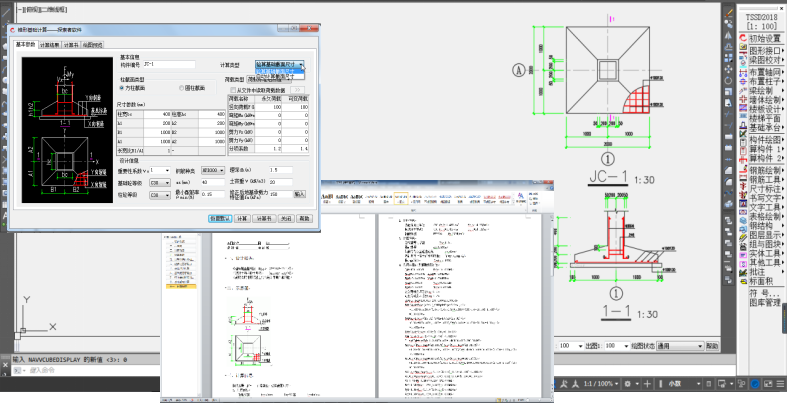Select the 布置轴网 tool
787x404 pixels.
pos(764,72)
